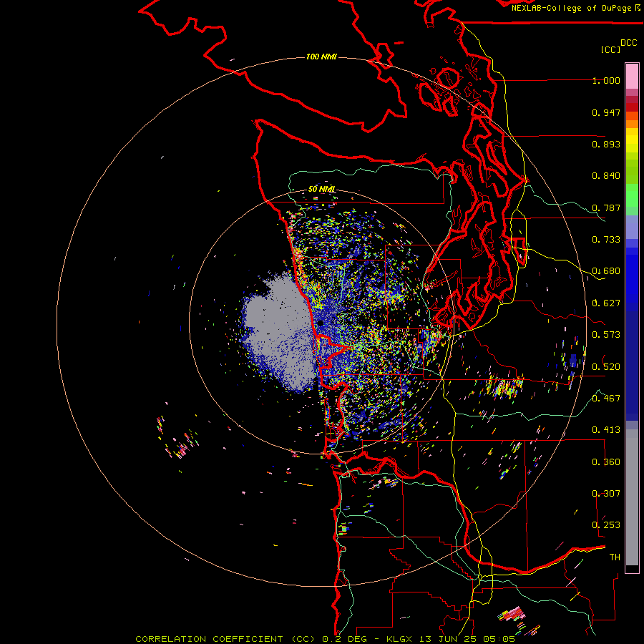Pick the dark navy segment near 0.520

632,364
